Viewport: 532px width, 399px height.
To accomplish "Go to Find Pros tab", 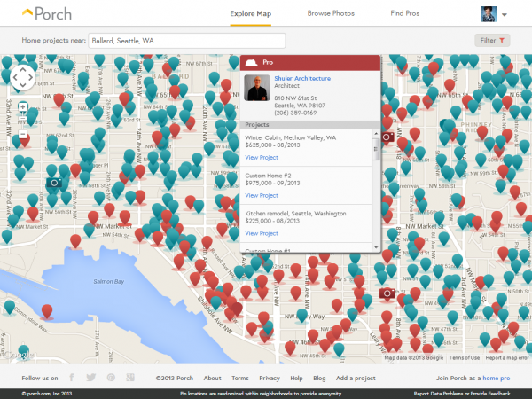I will (x=405, y=13).
